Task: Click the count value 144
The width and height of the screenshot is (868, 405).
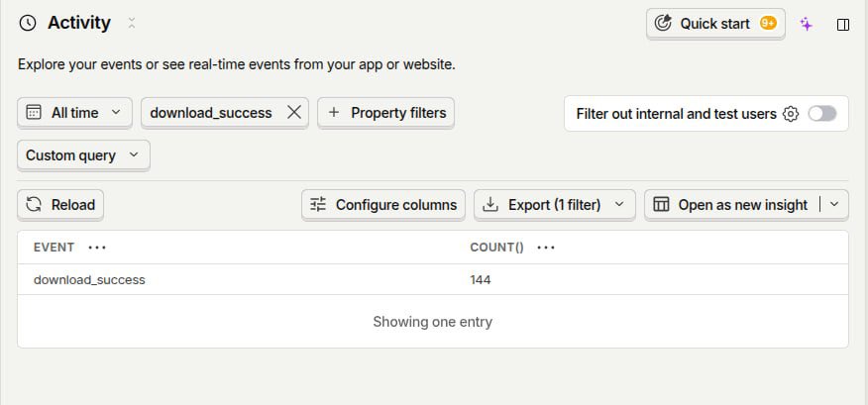Action: click(481, 280)
